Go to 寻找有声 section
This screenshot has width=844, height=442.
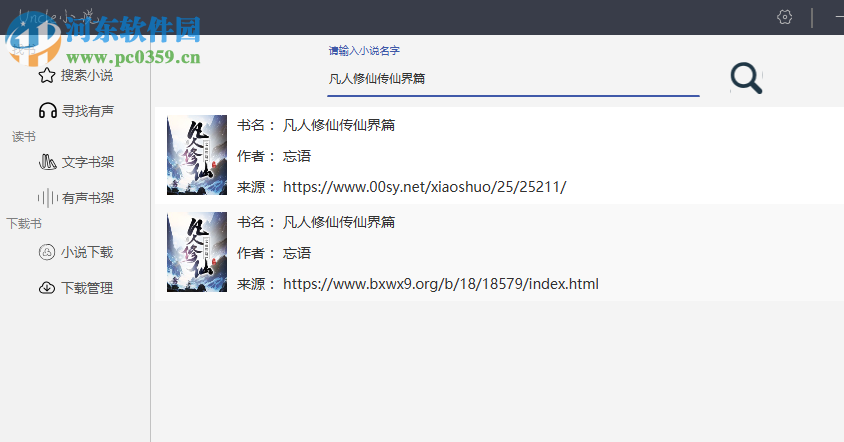click(x=88, y=111)
